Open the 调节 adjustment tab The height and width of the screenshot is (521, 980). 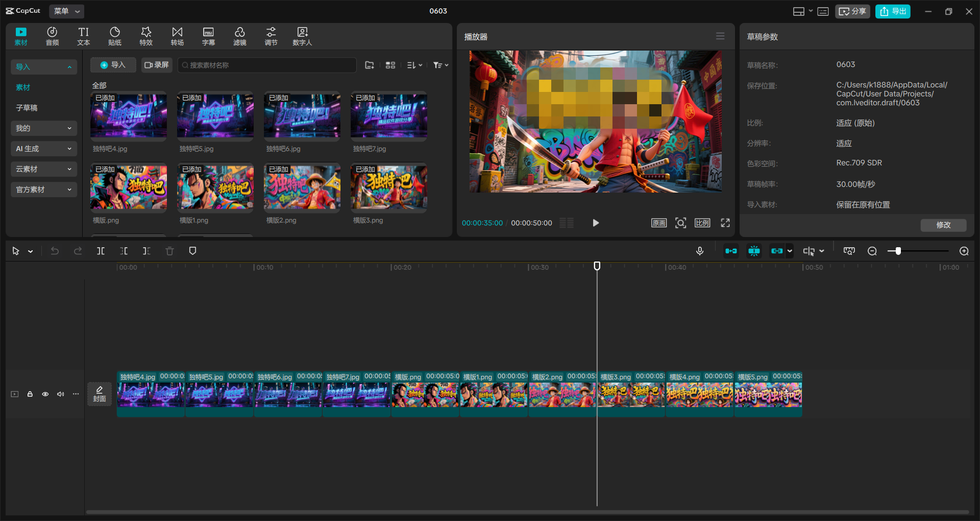(x=271, y=36)
